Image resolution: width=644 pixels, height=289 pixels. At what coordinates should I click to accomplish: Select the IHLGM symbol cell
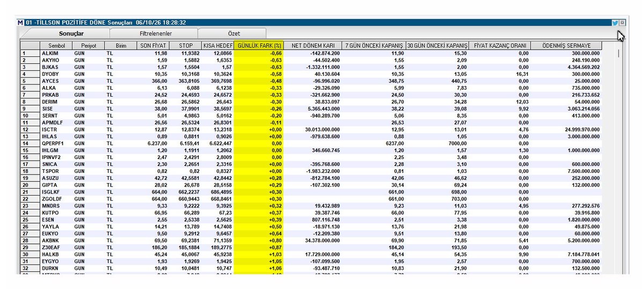click(x=56, y=151)
